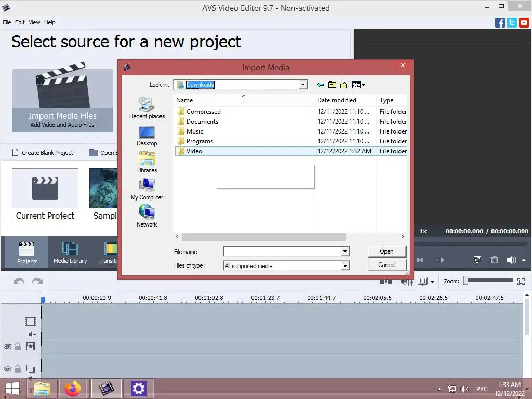Viewport: 532px width, 399px height.
Task: Click the video effects track star icon
Action: (x=31, y=347)
